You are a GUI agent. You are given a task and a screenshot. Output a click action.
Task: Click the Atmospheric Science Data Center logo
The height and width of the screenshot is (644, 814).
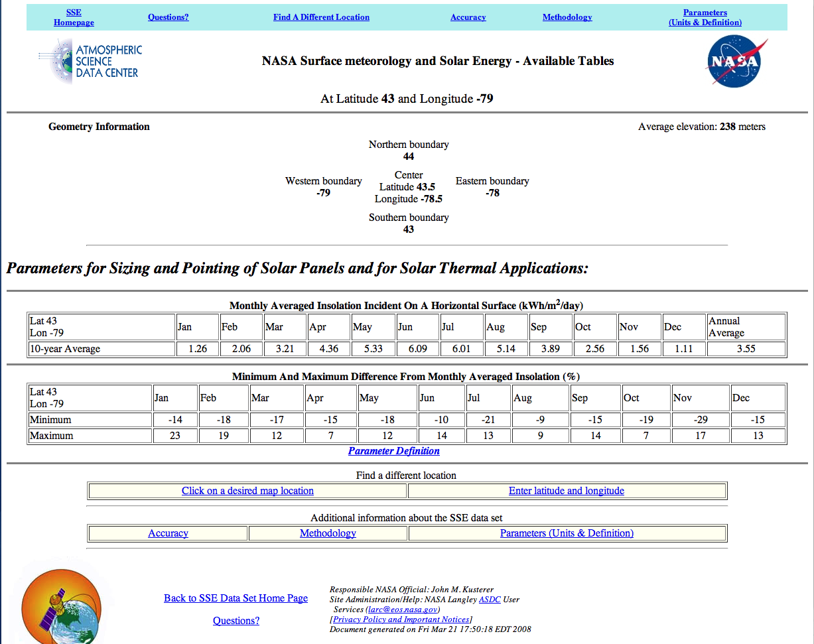coord(90,60)
